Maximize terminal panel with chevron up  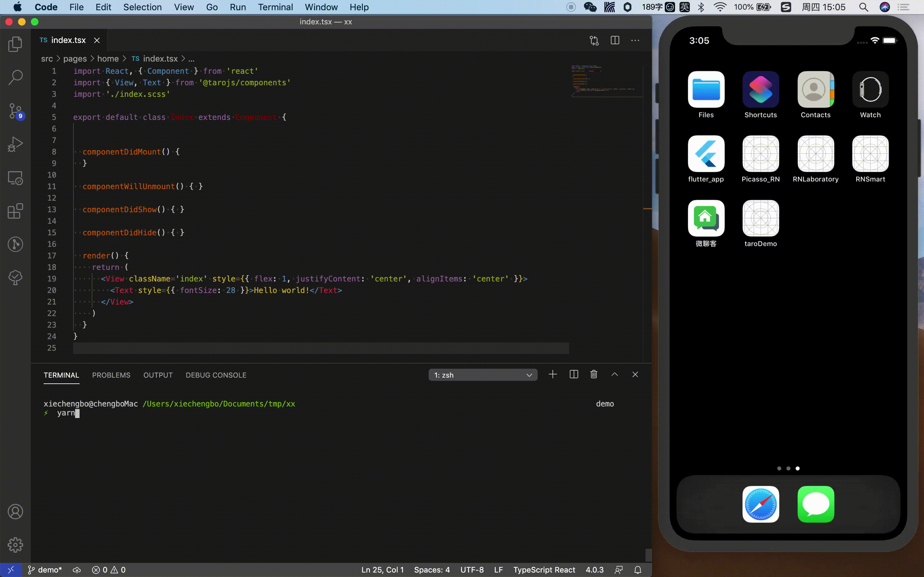pos(614,374)
